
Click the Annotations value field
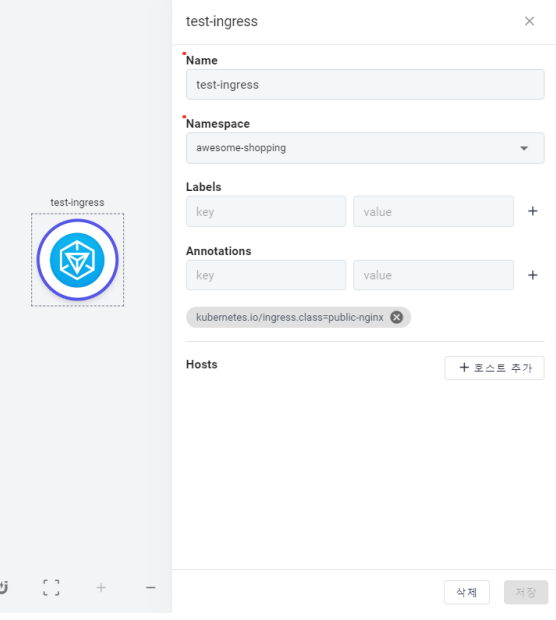pyautogui.click(x=433, y=275)
